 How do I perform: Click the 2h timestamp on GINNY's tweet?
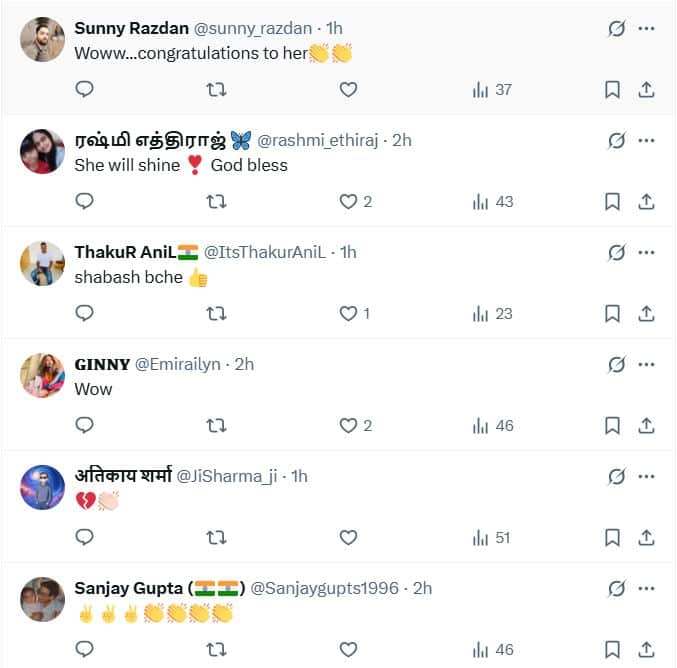point(244,364)
